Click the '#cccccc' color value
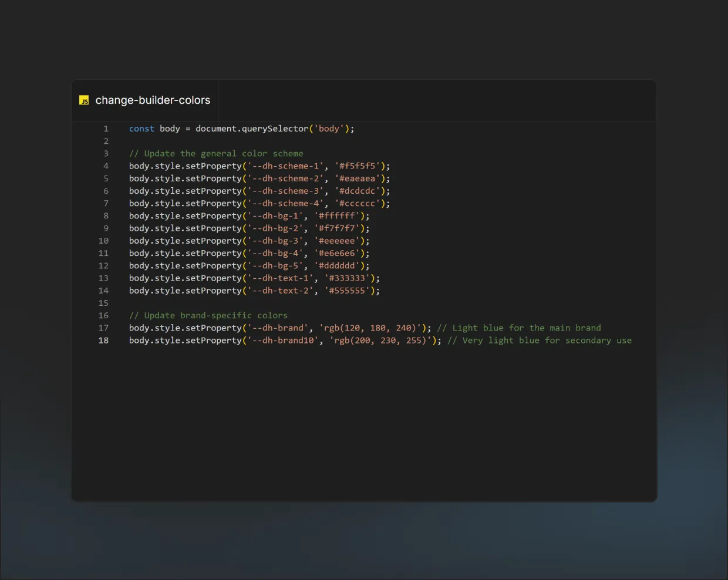This screenshot has width=728, height=580. point(358,203)
